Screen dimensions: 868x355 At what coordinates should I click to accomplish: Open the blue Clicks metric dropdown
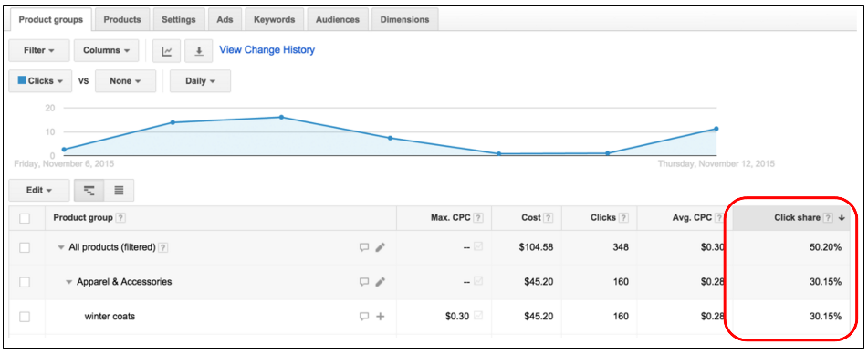(x=40, y=81)
